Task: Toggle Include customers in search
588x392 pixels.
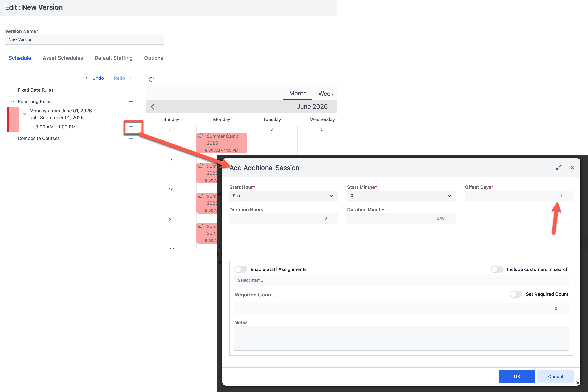Action: coord(497,269)
